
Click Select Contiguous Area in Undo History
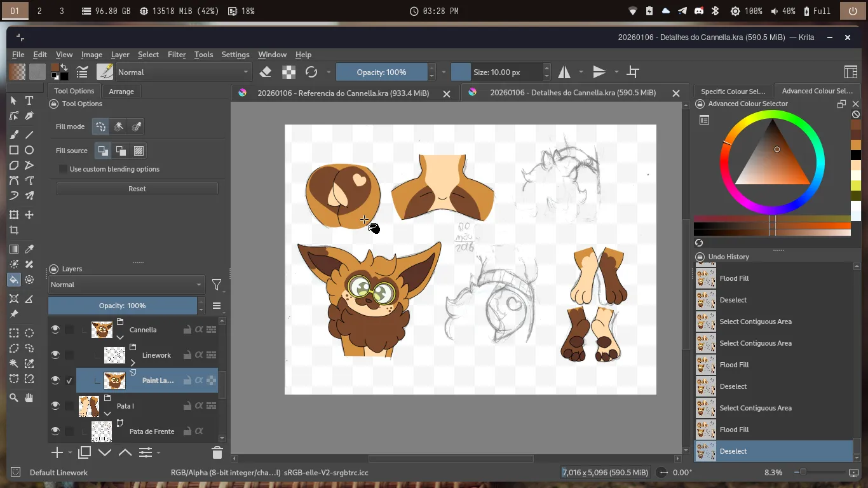click(756, 408)
